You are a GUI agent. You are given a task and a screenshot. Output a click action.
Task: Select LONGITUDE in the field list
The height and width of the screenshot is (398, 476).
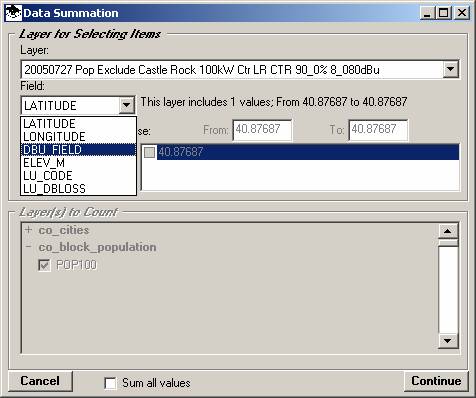click(78, 136)
